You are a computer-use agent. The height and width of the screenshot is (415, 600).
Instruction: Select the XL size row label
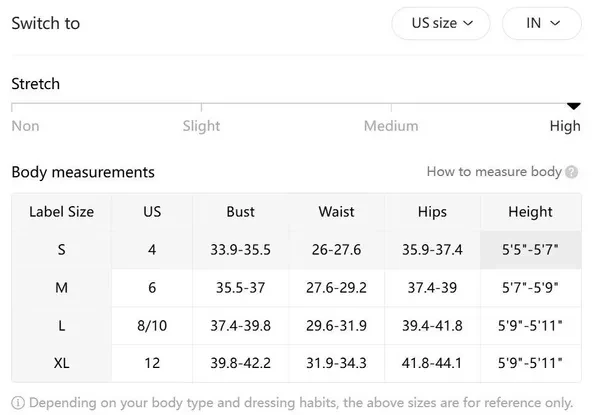pyautogui.click(x=61, y=363)
